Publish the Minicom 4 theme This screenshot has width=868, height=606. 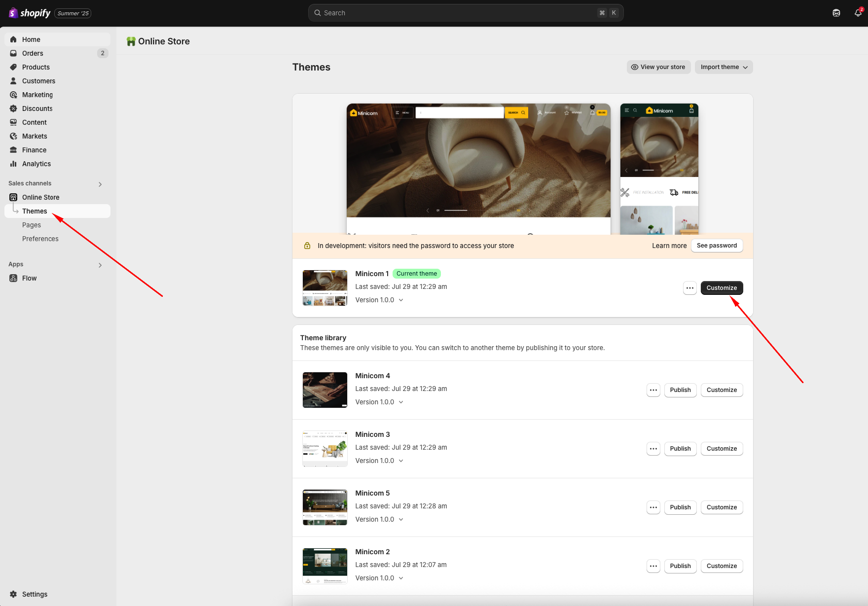point(680,390)
